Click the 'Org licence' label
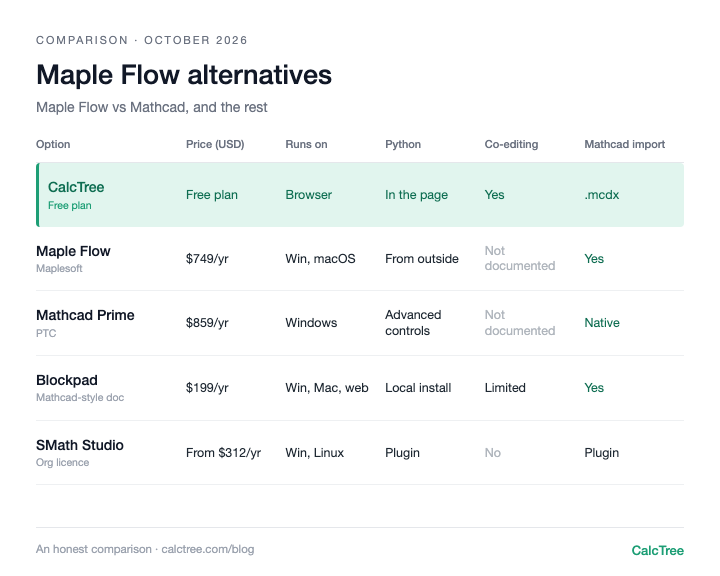 coord(62,463)
